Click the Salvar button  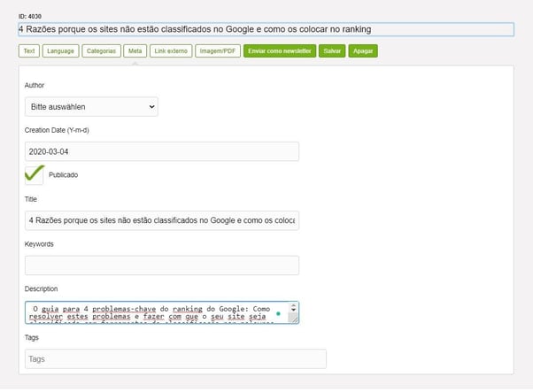click(333, 51)
